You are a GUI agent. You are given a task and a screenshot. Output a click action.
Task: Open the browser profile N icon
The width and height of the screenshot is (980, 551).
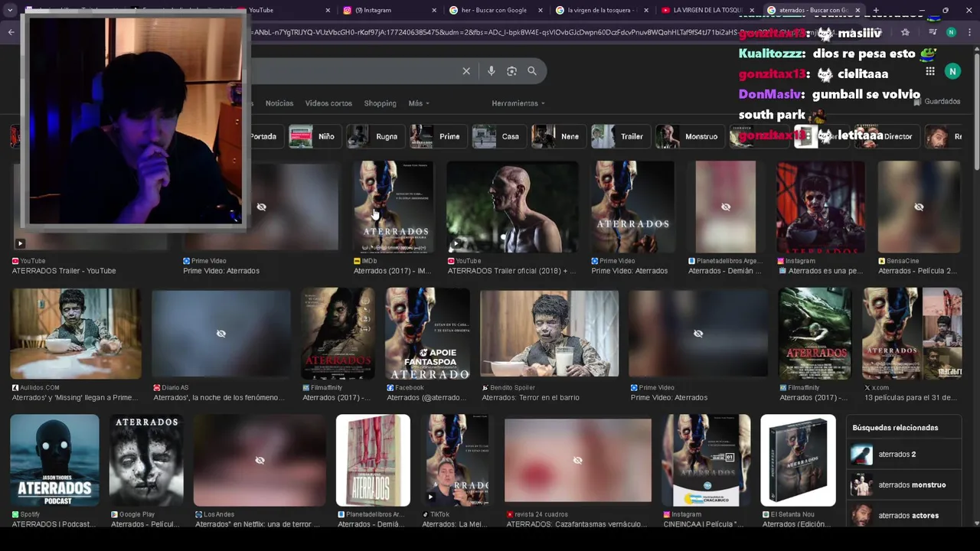pyautogui.click(x=951, y=32)
